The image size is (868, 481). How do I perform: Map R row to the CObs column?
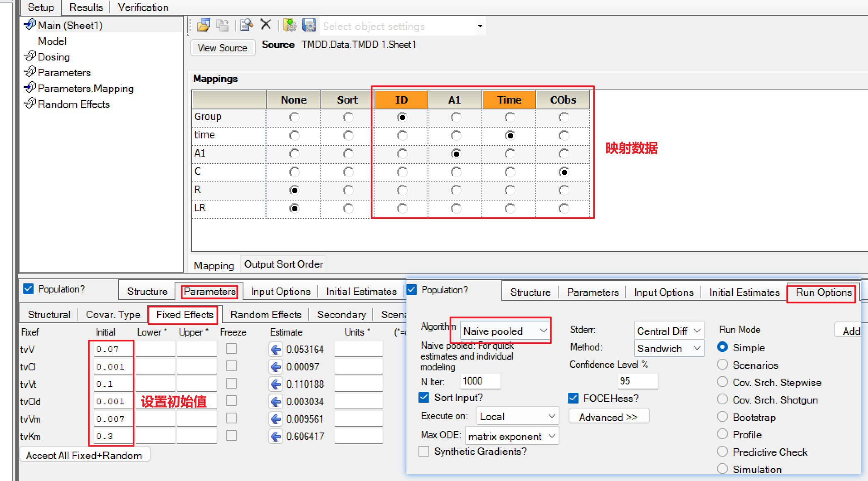pyautogui.click(x=564, y=190)
